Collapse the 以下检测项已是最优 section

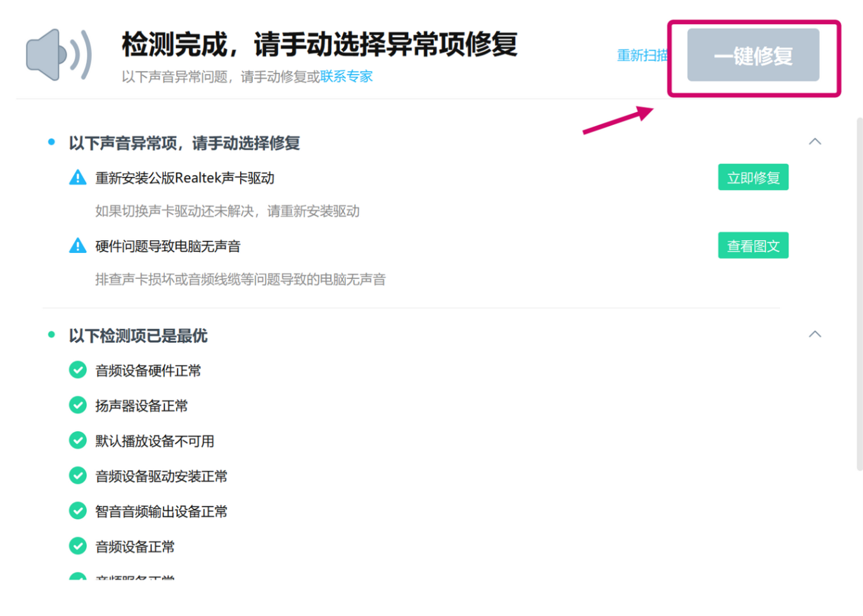[x=815, y=334]
